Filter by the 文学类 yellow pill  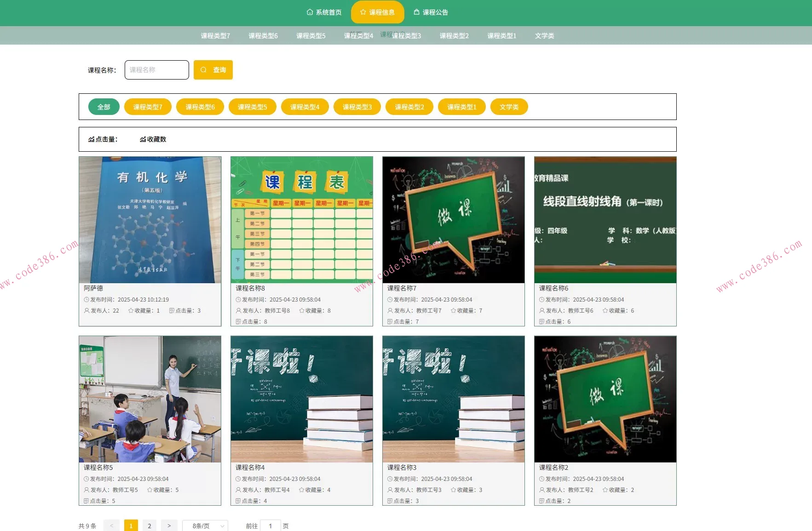509,107
